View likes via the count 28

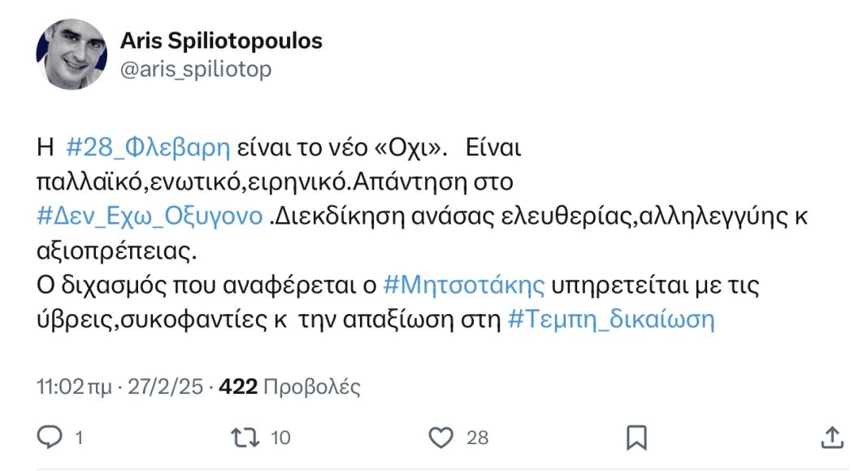click(x=476, y=438)
